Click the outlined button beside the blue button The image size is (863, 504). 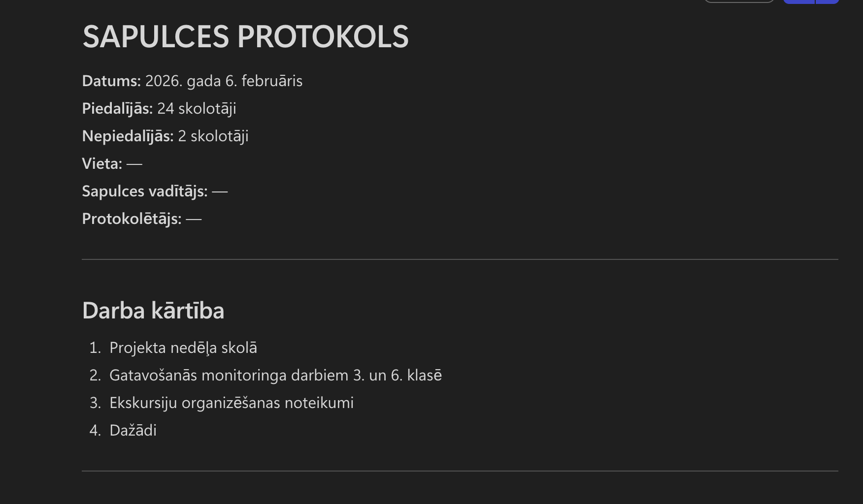pos(739,1)
